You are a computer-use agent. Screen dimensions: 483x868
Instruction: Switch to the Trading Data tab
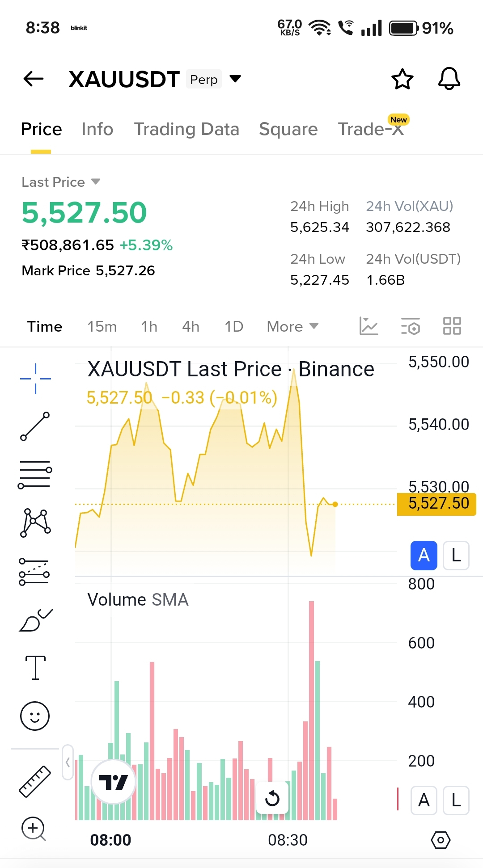(x=186, y=129)
